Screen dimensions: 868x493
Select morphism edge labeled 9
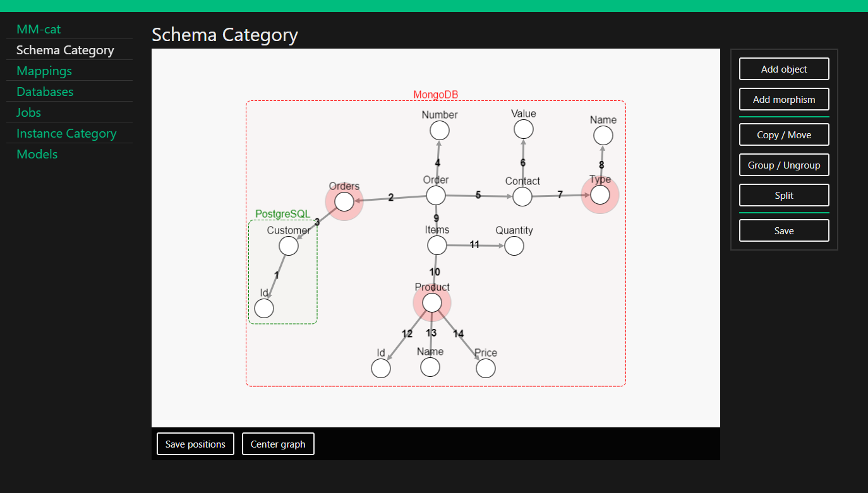pos(436,218)
